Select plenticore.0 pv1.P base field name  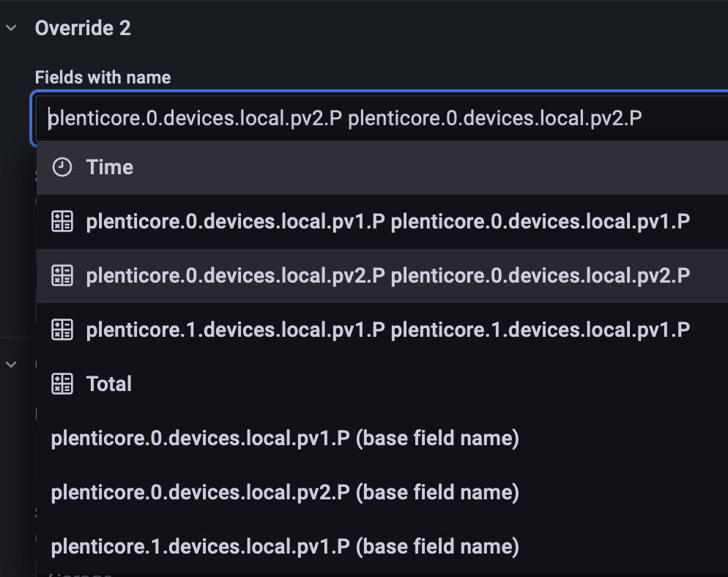point(285,439)
